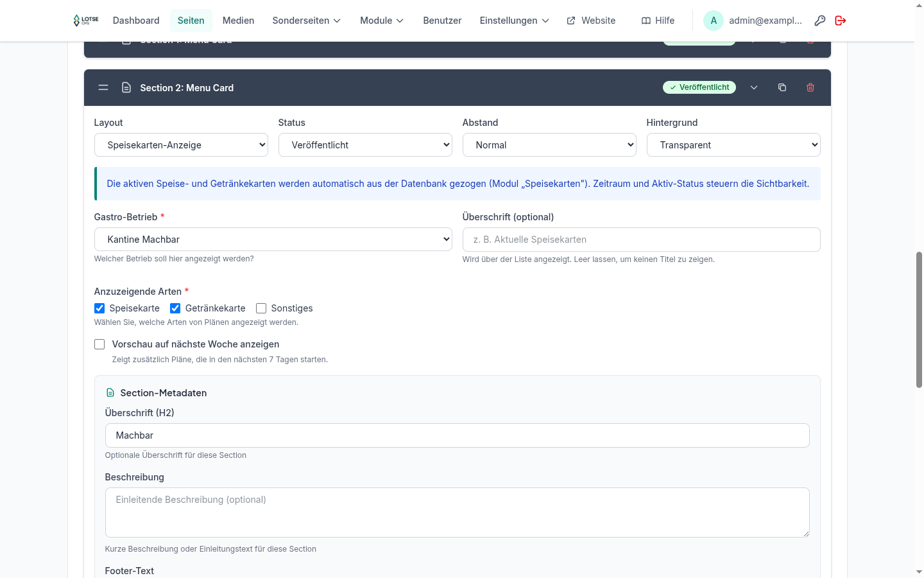Viewport: 924px width, 578px height.
Task: Open the Einstellungen menu
Action: point(514,21)
